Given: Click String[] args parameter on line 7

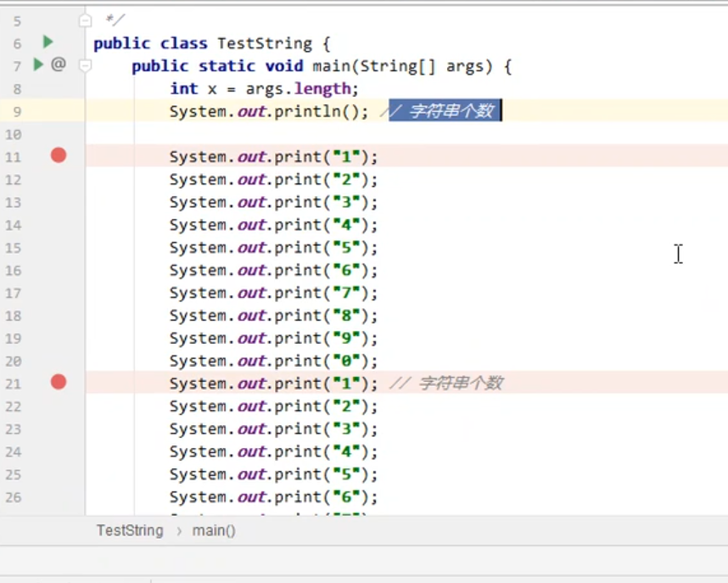Looking at the screenshot, I should pyautogui.click(x=422, y=66).
